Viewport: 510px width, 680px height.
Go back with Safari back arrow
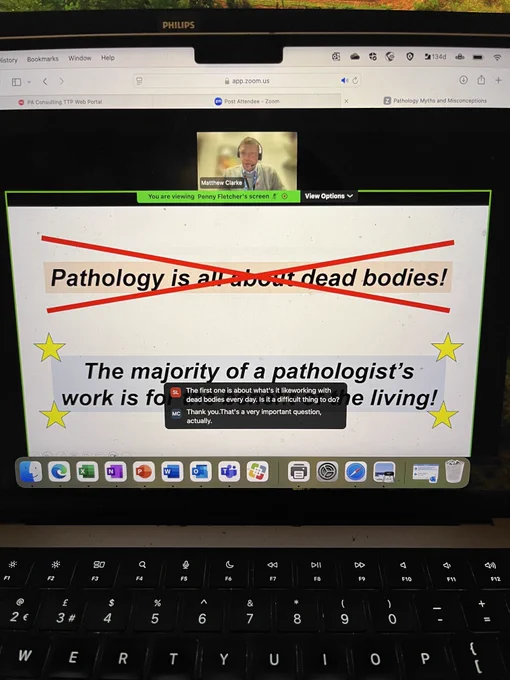[x=45, y=81]
